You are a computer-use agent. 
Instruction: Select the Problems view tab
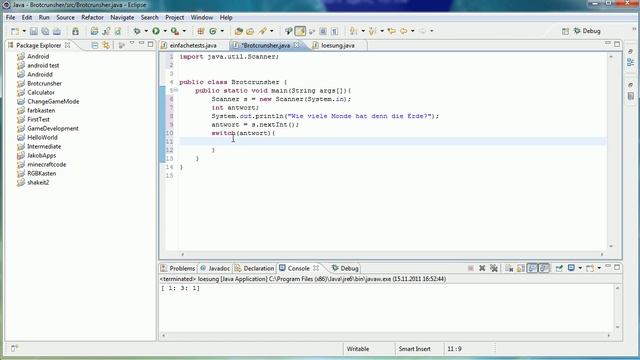[178, 268]
